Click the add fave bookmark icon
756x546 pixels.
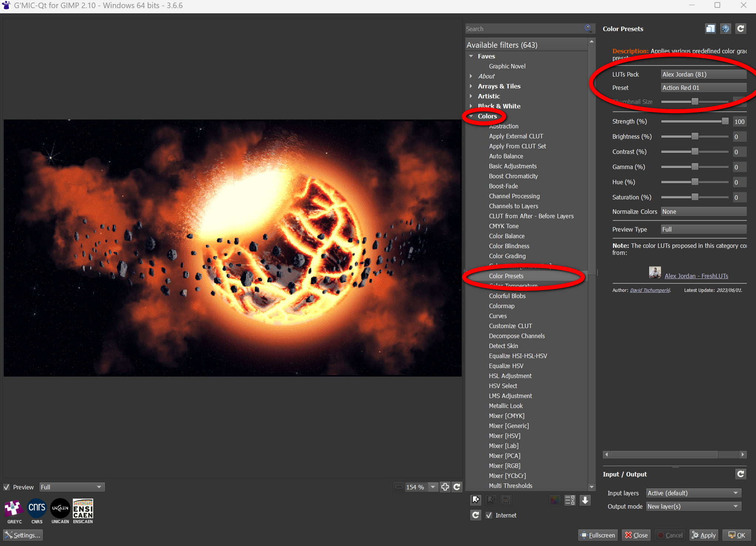pyautogui.click(x=476, y=500)
